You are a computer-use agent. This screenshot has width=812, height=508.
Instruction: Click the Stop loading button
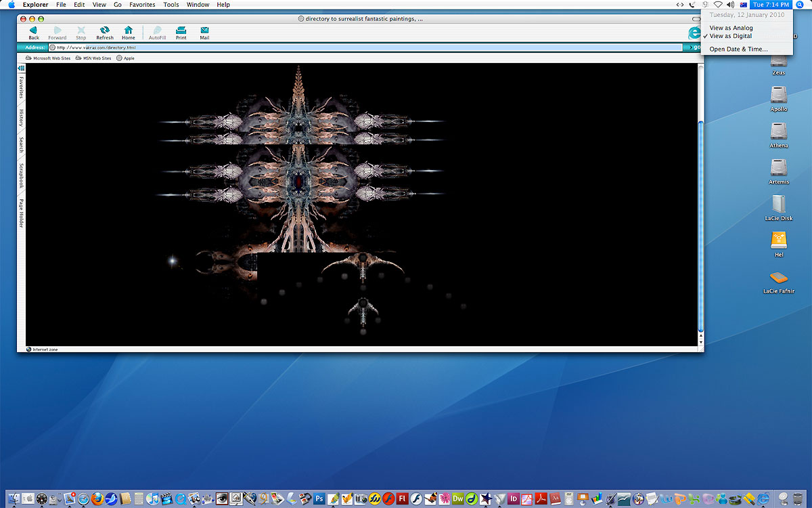[x=81, y=33]
